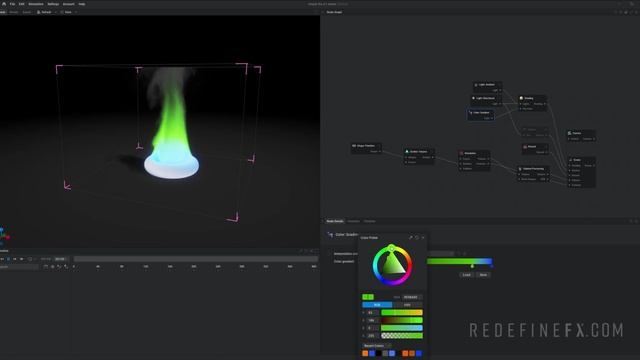The image size is (640, 360).
Task: Select the blue stop at the gradient end
Action: (491, 266)
